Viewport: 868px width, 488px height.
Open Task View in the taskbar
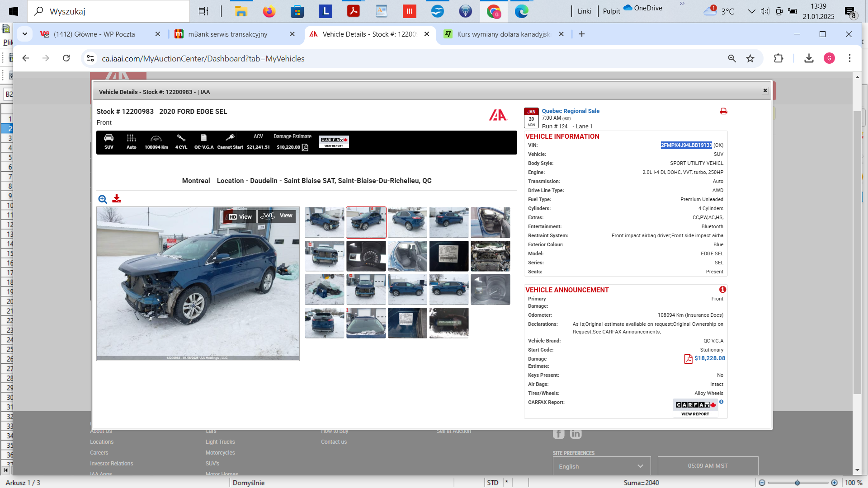coord(203,11)
